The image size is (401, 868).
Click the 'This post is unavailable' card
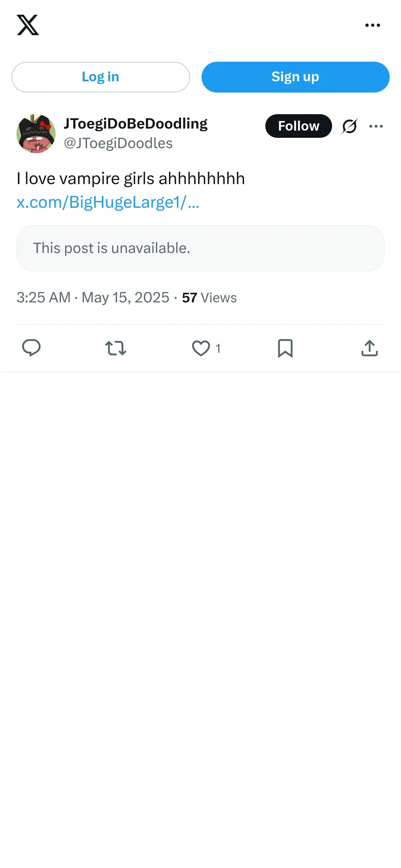click(200, 248)
